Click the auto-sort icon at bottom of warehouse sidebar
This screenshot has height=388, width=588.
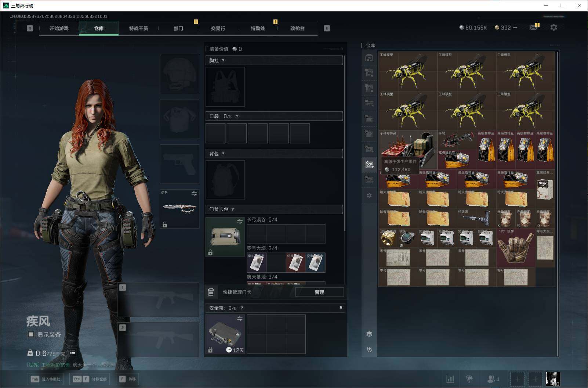pyautogui.click(x=369, y=349)
